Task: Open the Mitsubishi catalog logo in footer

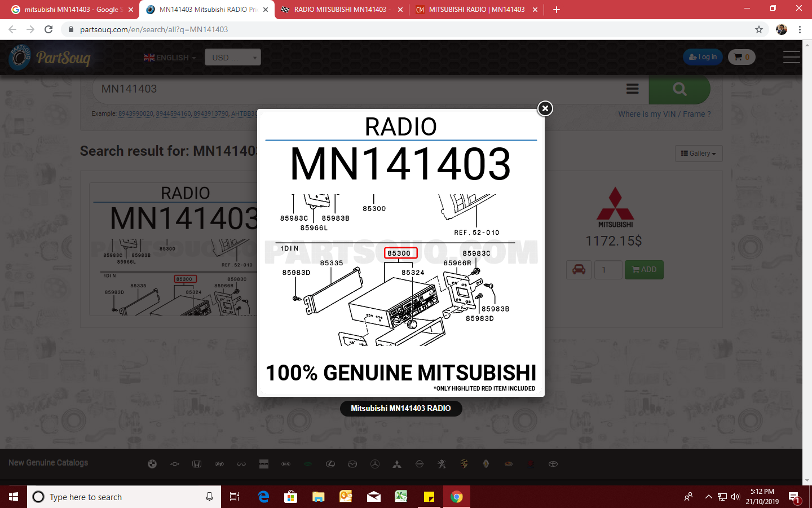Action: (397, 464)
